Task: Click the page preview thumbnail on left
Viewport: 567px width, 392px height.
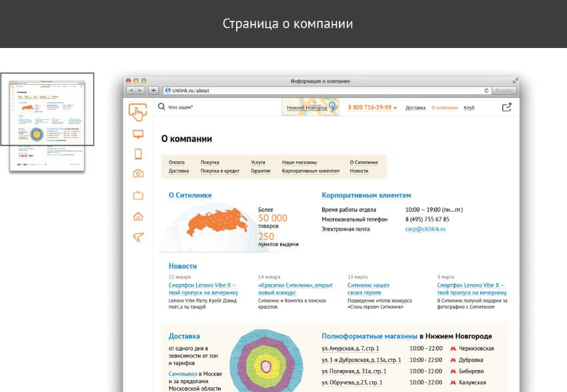Action: pos(47,123)
